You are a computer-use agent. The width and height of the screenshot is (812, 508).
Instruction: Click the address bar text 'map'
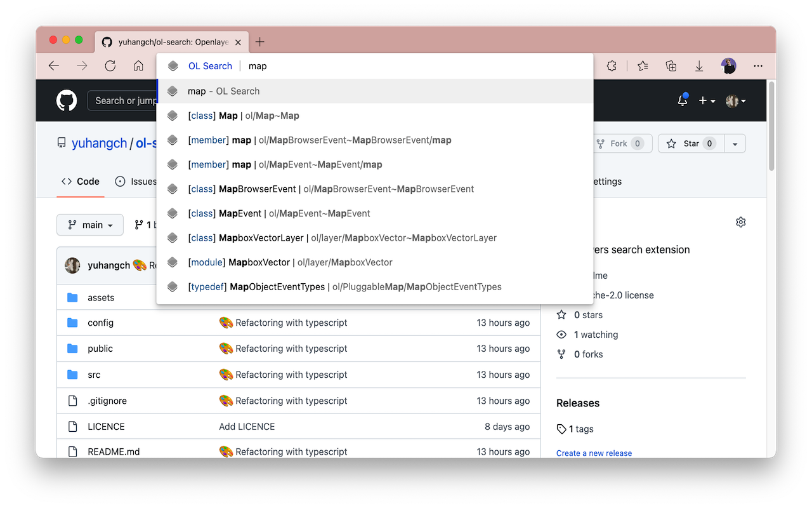tap(258, 66)
